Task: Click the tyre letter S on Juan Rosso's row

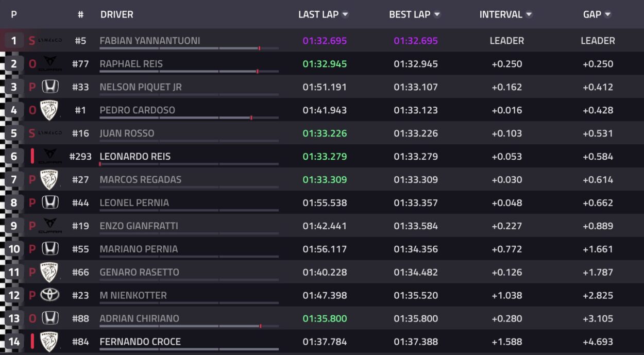Action: [x=32, y=133]
